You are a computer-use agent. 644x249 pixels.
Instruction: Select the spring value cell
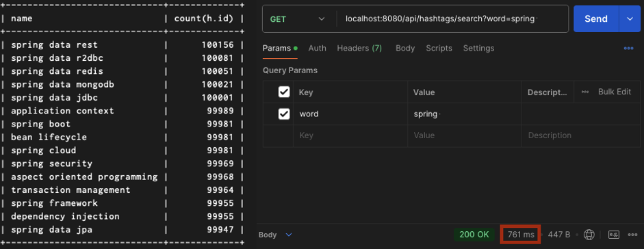[465, 114]
